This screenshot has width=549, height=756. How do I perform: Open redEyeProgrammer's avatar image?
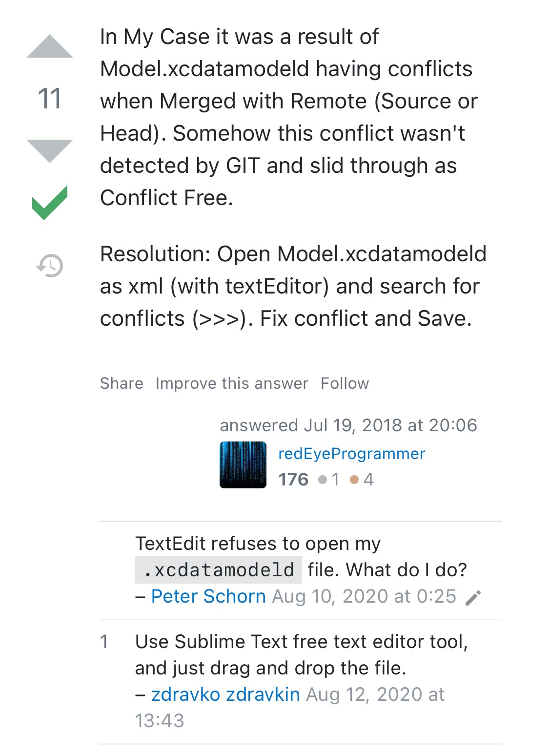pyautogui.click(x=243, y=465)
